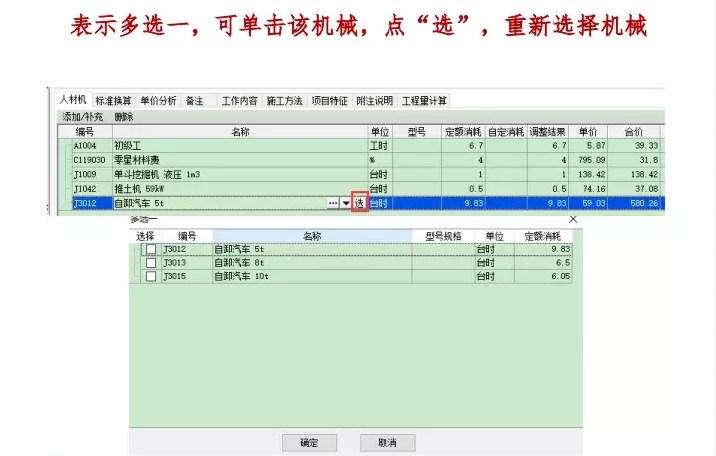
Task: Open the 项目特征 tab
Action: click(329, 101)
